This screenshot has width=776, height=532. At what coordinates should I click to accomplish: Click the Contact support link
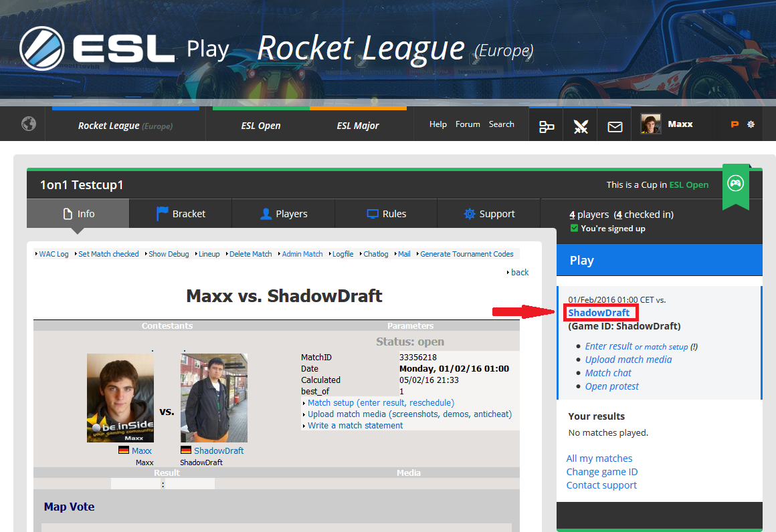point(601,485)
